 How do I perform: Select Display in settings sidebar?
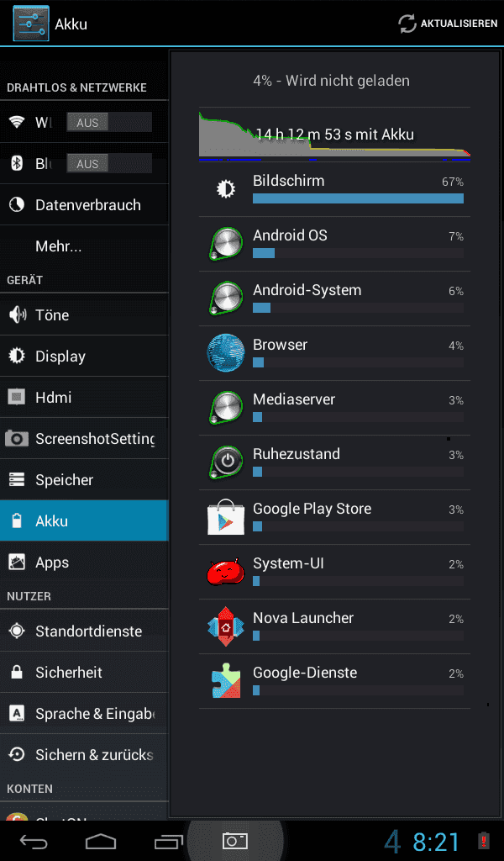84,356
